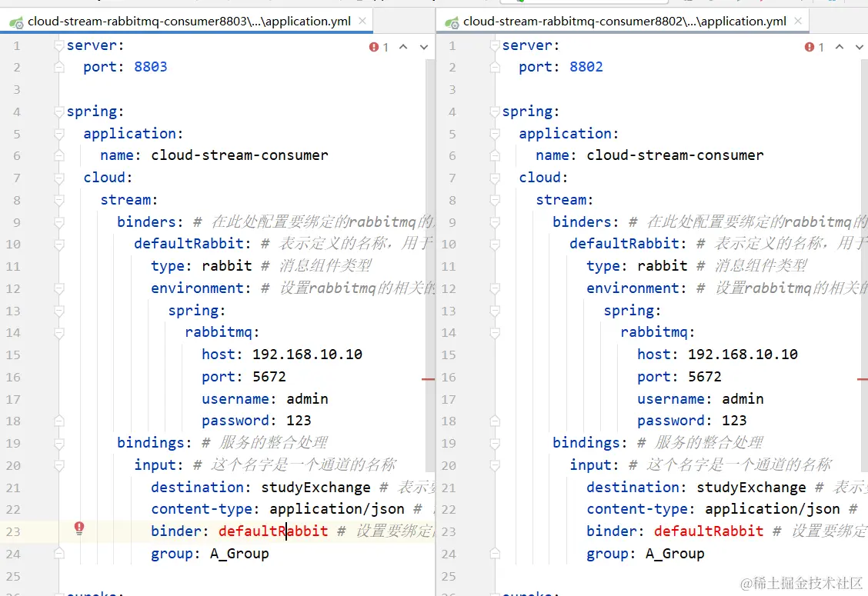Click red error bulb on line 23

pos(79,528)
